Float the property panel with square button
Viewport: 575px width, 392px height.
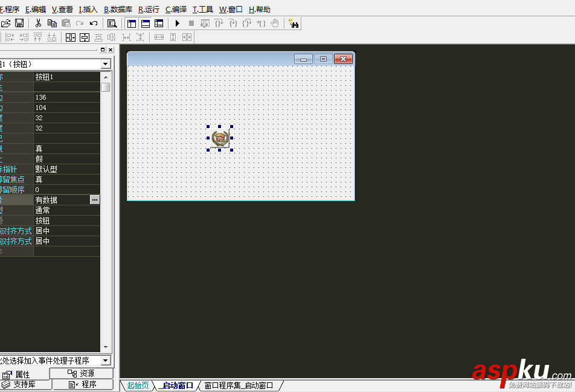pyautogui.click(x=103, y=50)
